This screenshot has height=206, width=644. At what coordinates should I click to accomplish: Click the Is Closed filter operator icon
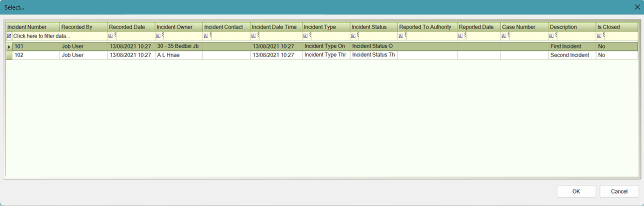point(598,36)
